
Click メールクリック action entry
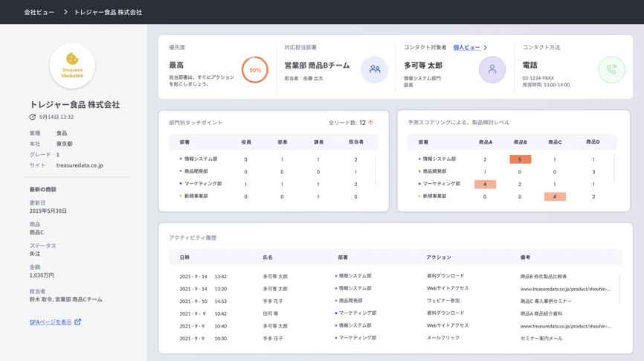(x=442, y=338)
